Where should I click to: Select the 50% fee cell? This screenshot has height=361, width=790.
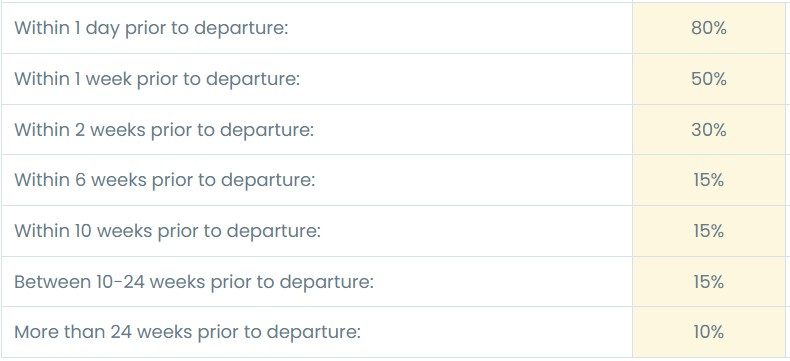(x=708, y=79)
